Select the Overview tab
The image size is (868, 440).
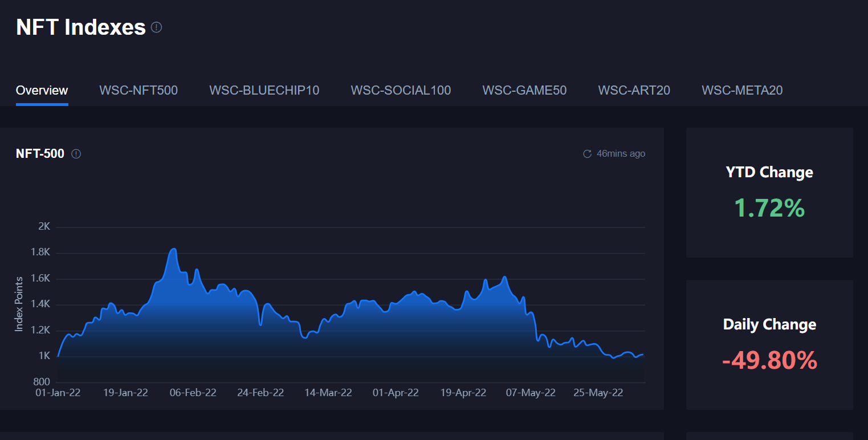[42, 90]
